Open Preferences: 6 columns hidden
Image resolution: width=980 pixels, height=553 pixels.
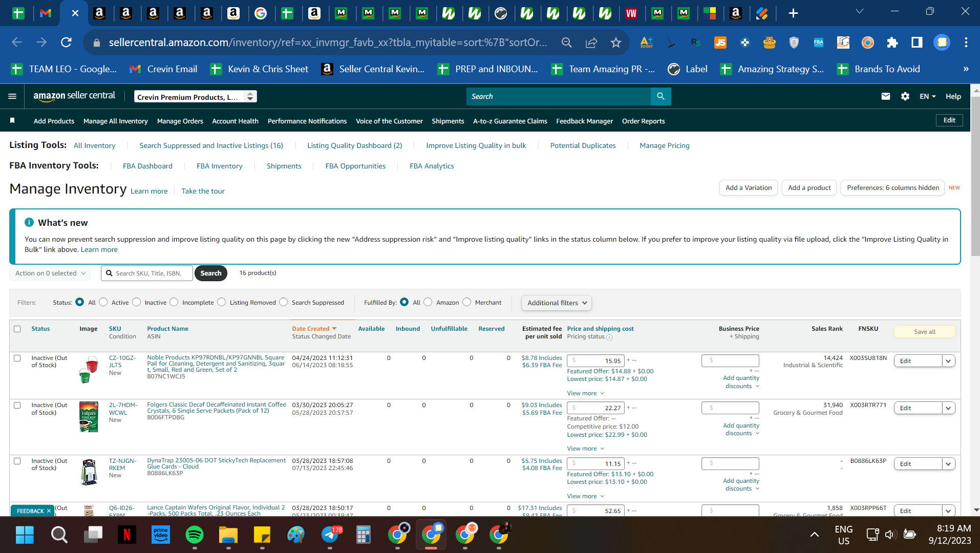(892, 188)
